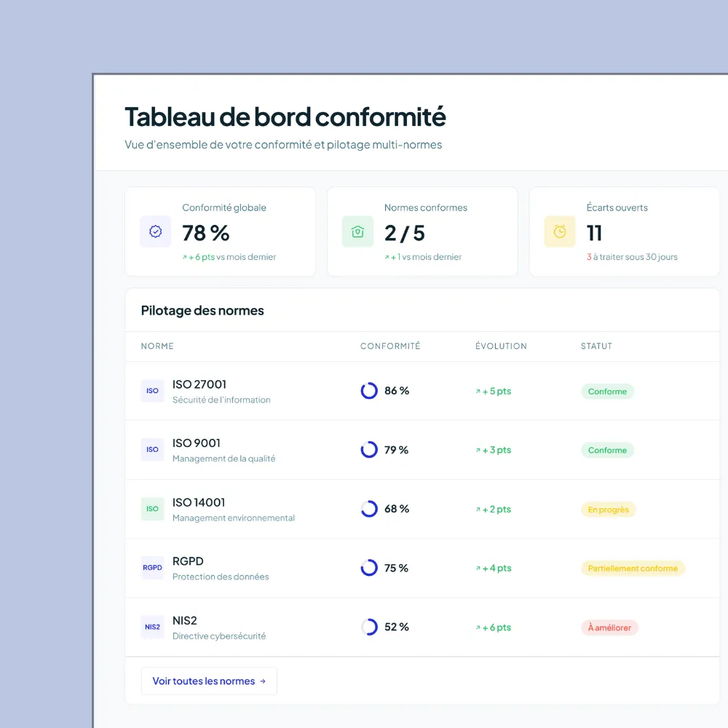Click the Tableau de bord conformité title
The image size is (728, 728).
point(285,116)
